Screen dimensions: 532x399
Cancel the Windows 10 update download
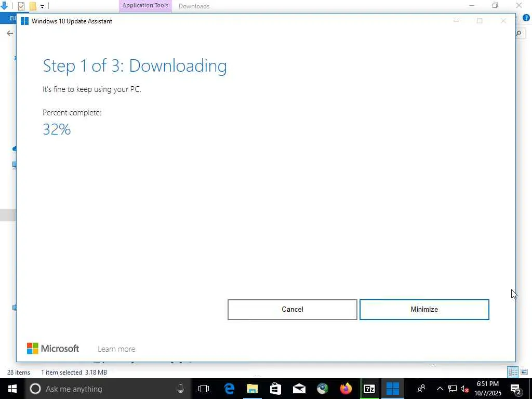click(x=292, y=310)
